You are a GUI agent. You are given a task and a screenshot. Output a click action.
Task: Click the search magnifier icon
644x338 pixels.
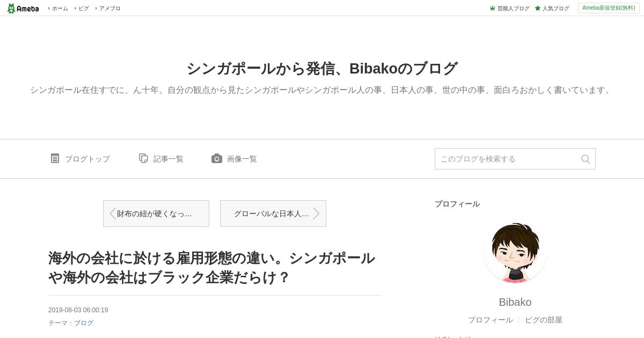(586, 159)
